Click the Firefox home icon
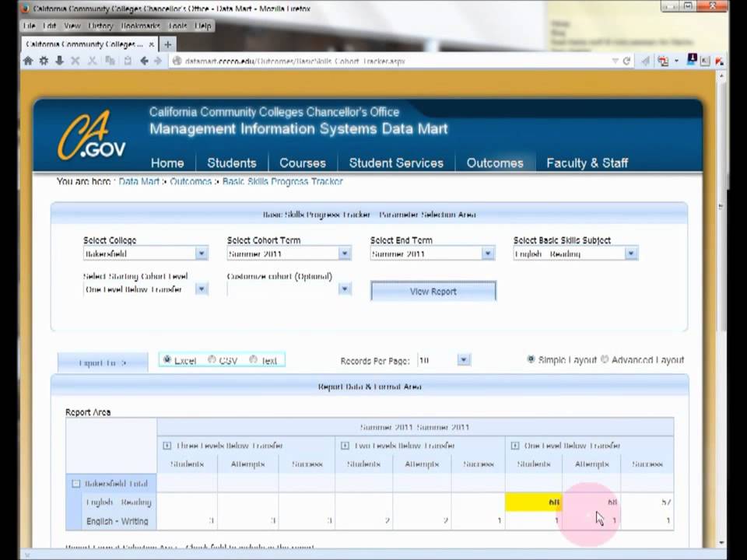The image size is (747, 560). tap(28, 61)
